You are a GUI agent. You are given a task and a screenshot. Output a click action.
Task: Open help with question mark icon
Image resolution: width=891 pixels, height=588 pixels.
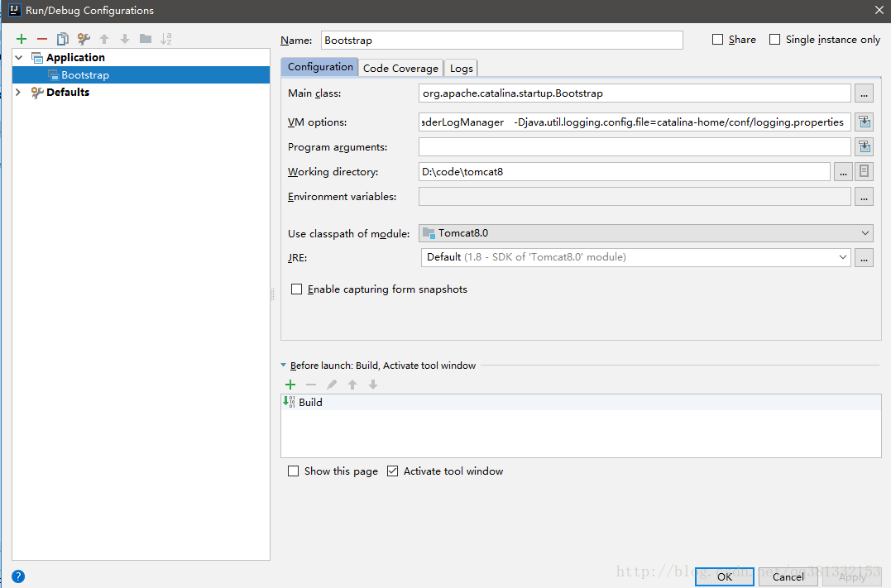coord(18,576)
